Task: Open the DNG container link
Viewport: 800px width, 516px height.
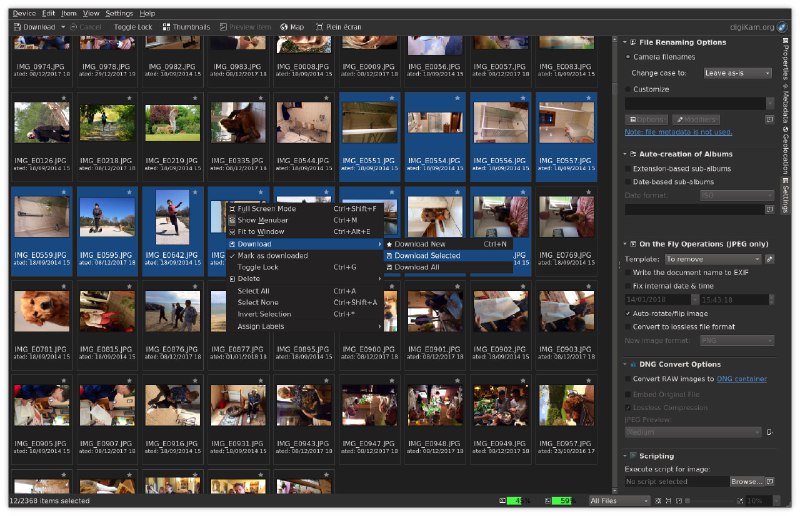Action: click(x=741, y=379)
